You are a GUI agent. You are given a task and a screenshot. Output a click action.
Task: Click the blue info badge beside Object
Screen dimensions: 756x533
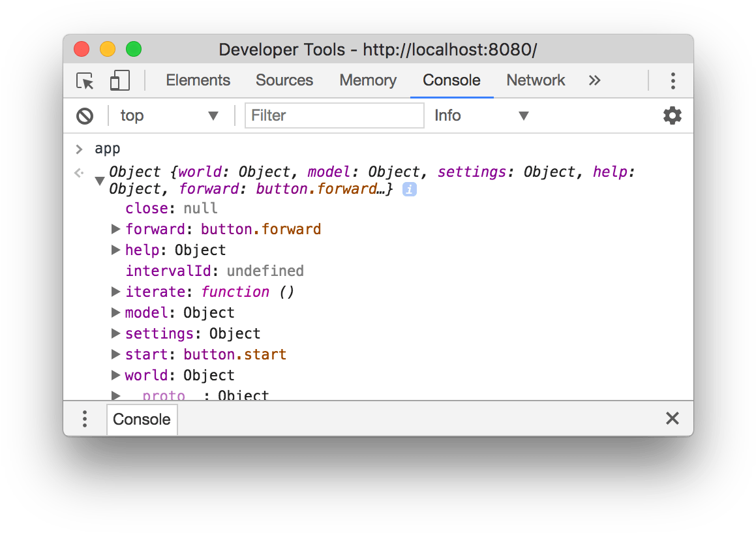pos(410,190)
